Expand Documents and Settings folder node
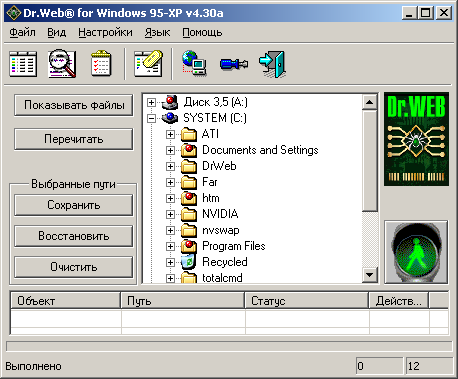Image resolution: width=458 pixels, height=379 pixels. point(170,150)
